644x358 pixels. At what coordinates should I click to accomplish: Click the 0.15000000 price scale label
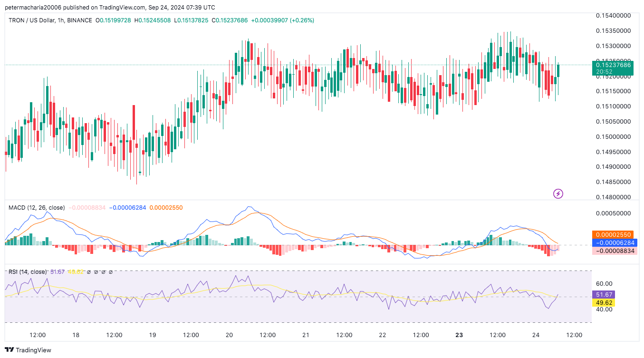pyautogui.click(x=613, y=137)
